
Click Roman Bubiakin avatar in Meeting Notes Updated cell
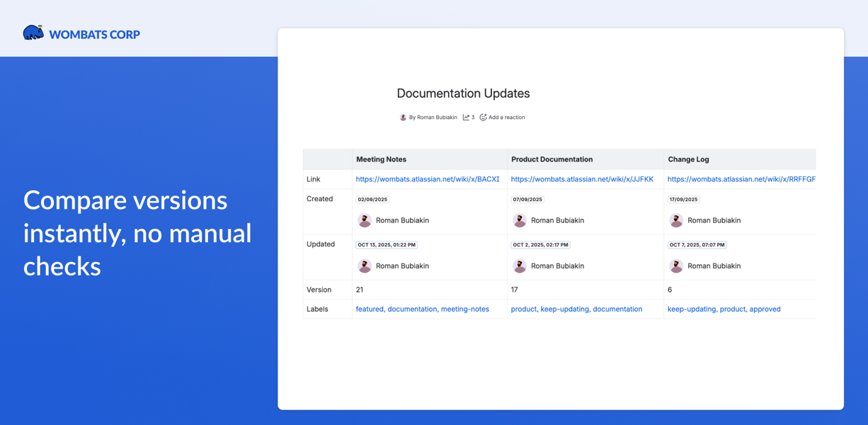click(365, 266)
